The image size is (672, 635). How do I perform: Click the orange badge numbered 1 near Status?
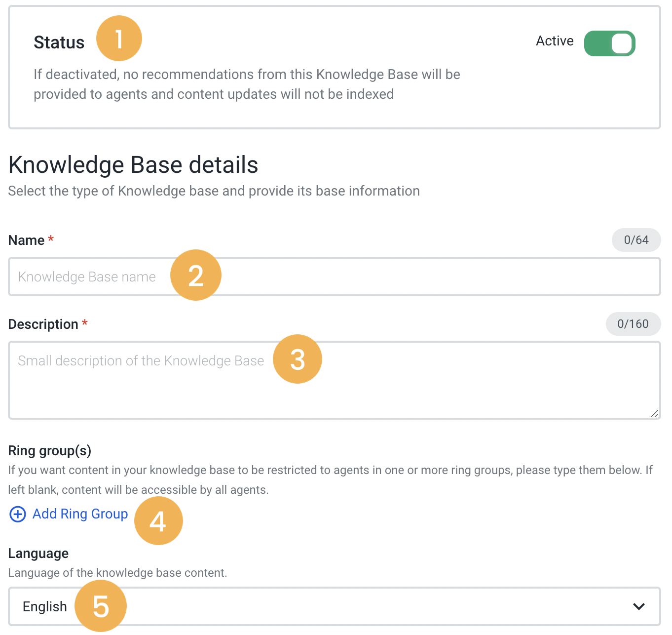pos(119,38)
